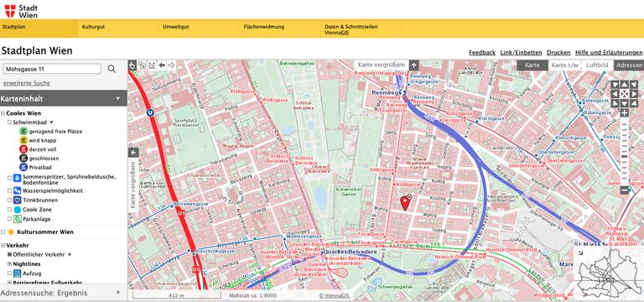Pan map west with left arrow
Viewport: 644px width, 302px height.
(x=615, y=94)
